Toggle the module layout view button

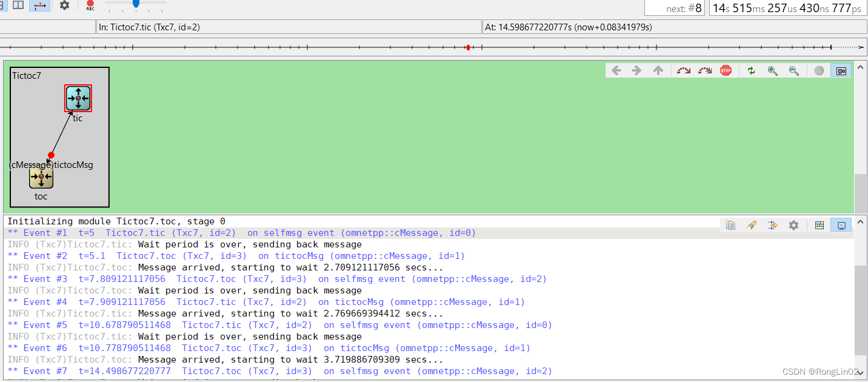point(841,70)
